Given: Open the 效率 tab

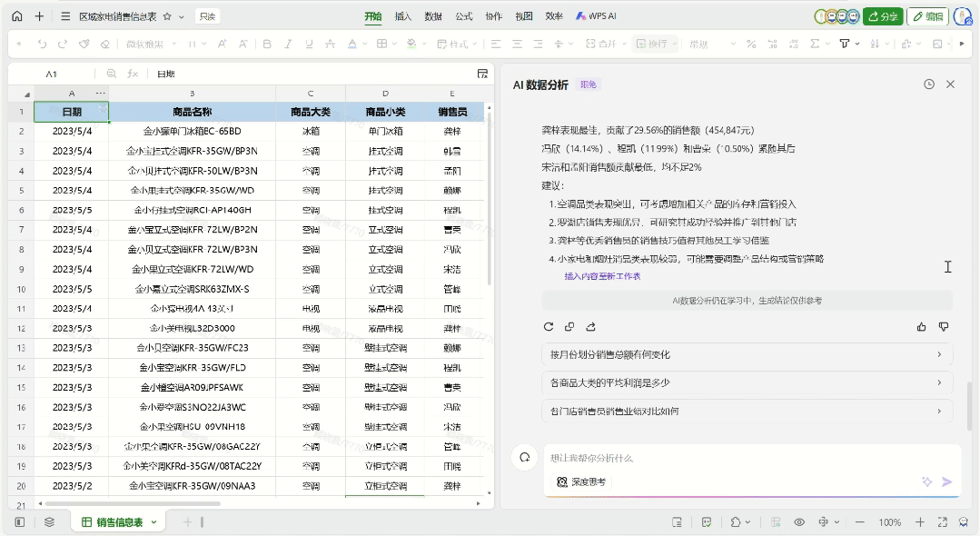Looking at the screenshot, I should [x=554, y=16].
